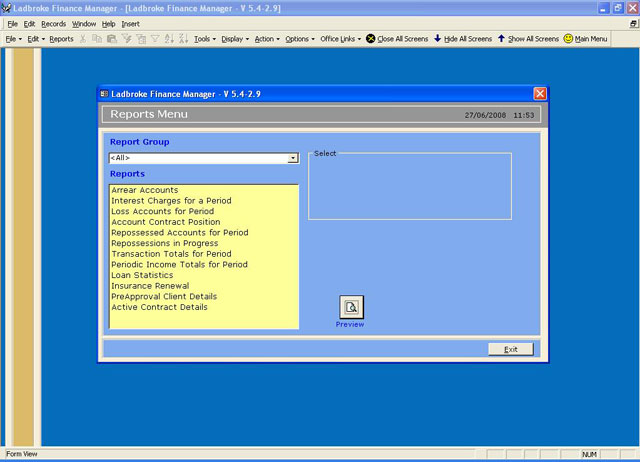Click the smiley Main Menu icon
Screen dimensions: 640x462
coord(568,38)
